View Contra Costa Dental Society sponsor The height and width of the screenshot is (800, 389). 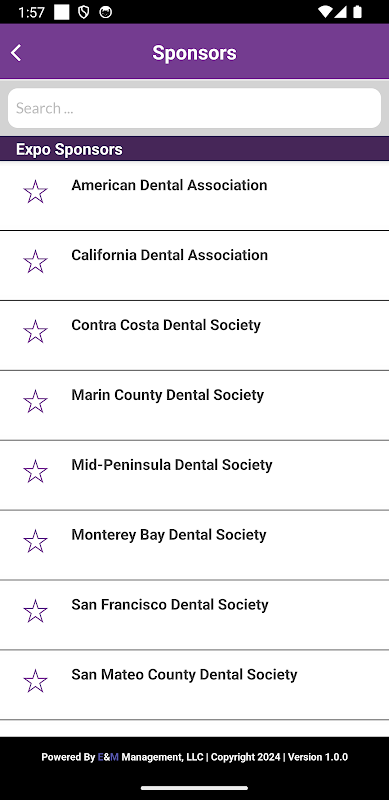194,336
